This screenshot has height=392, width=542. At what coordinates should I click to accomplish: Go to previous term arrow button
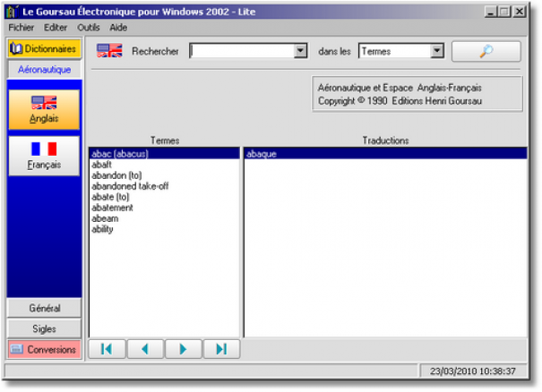pyautogui.click(x=145, y=349)
